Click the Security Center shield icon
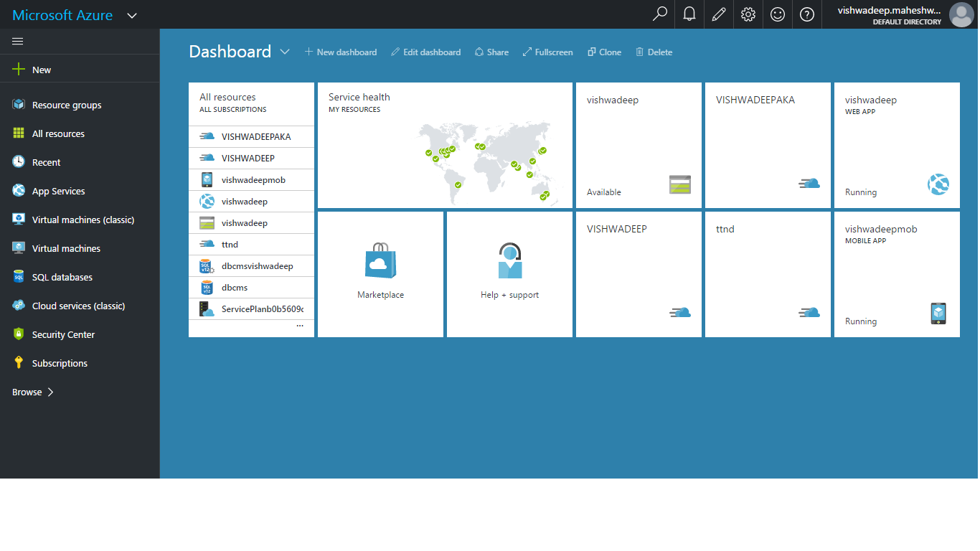Image resolution: width=980 pixels, height=551 pixels. [19, 334]
